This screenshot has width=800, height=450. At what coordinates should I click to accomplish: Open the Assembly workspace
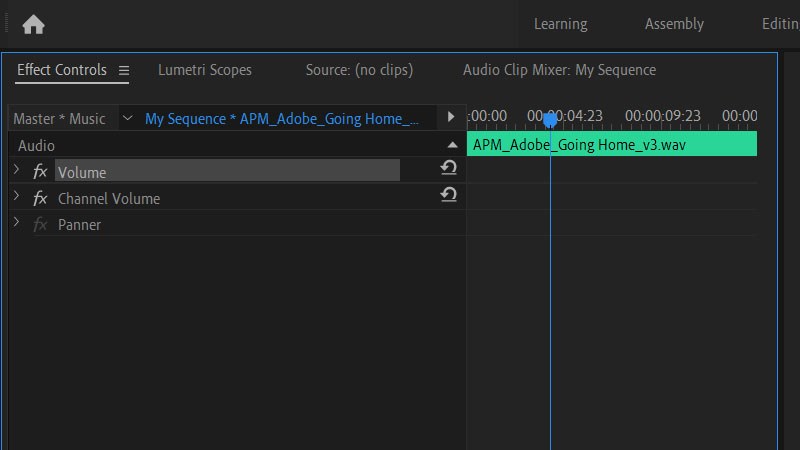674,24
